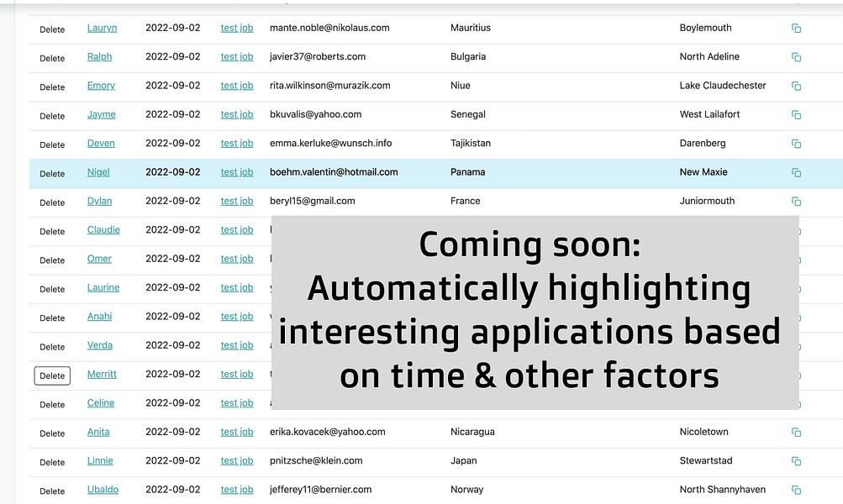Open applicant Dylan's profile link
Viewport: 843px width, 504px height.
[99, 201]
